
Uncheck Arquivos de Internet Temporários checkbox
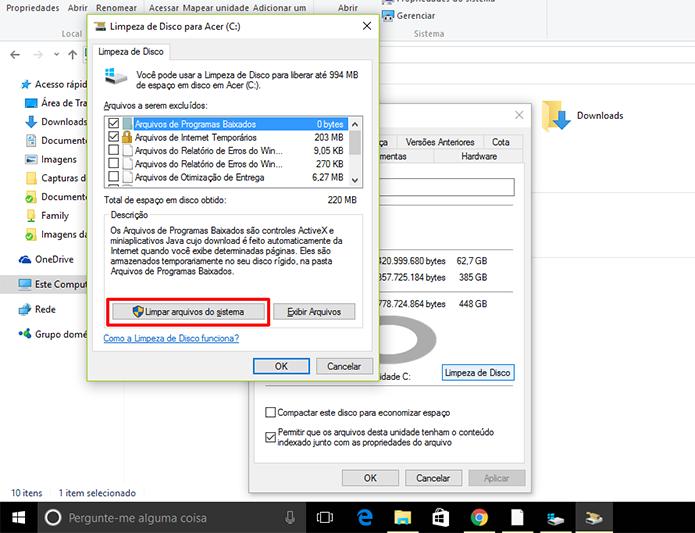(113, 137)
